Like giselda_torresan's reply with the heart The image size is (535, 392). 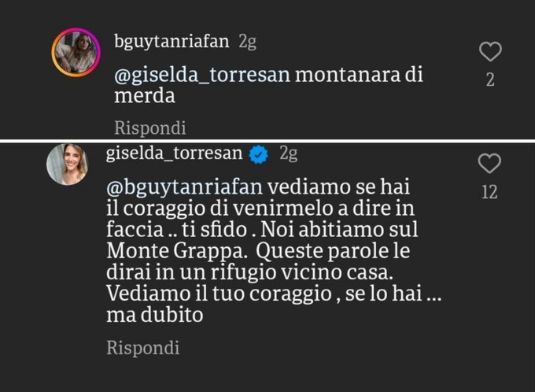(x=489, y=164)
